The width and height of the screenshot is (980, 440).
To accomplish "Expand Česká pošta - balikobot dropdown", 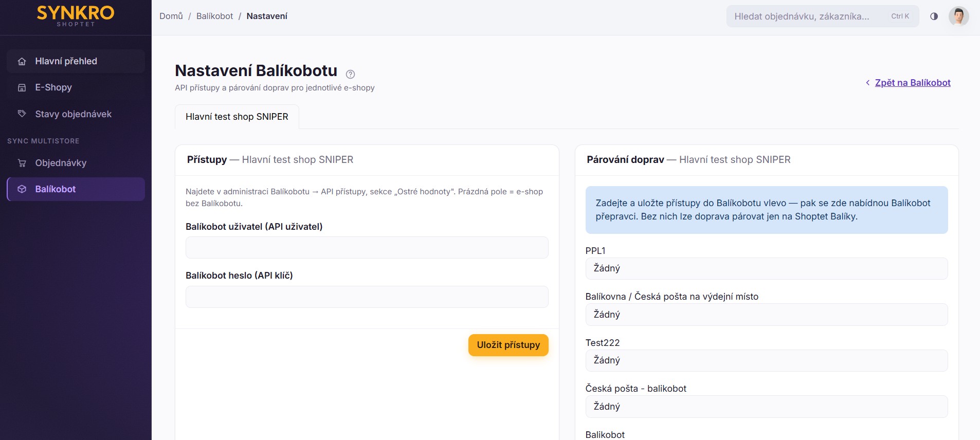I will [x=766, y=407].
